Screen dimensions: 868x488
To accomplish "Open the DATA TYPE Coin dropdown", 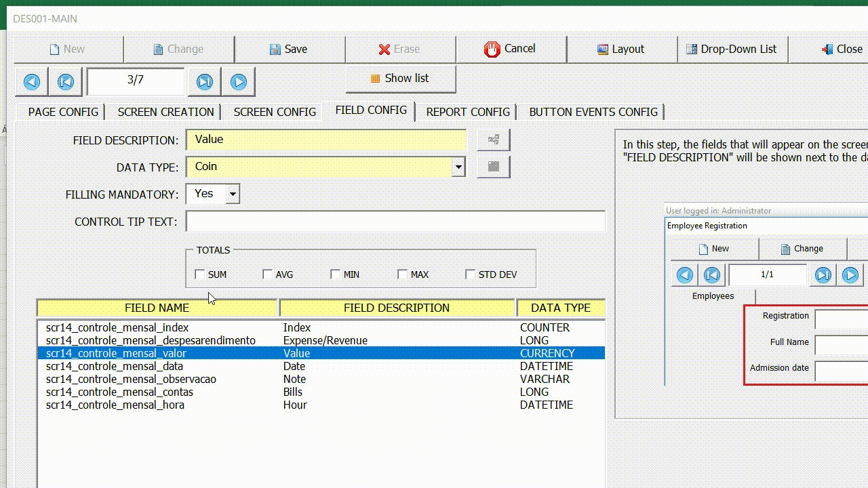I will click(458, 167).
